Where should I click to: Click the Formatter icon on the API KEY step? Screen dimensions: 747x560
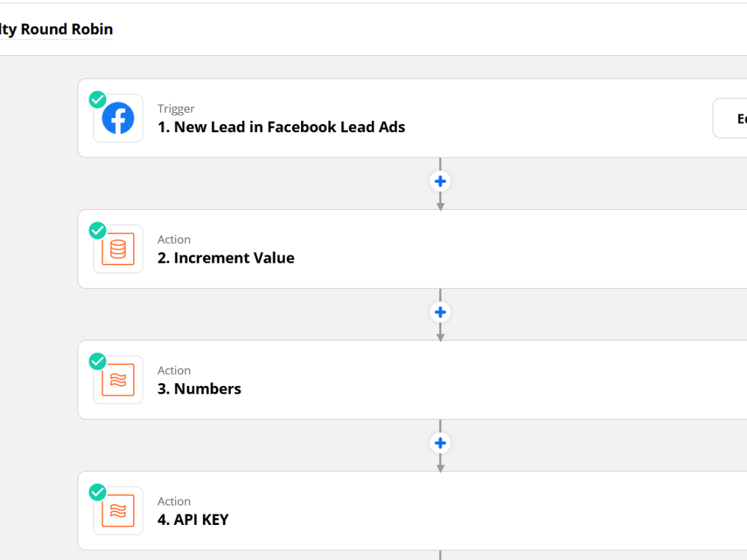click(117, 511)
